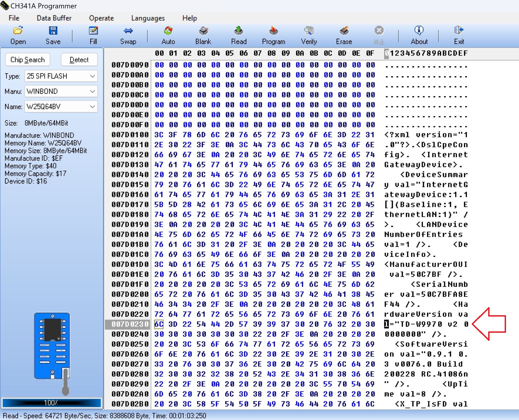Click ASCII text '200228 RC.41086n'

[x=426, y=374]
